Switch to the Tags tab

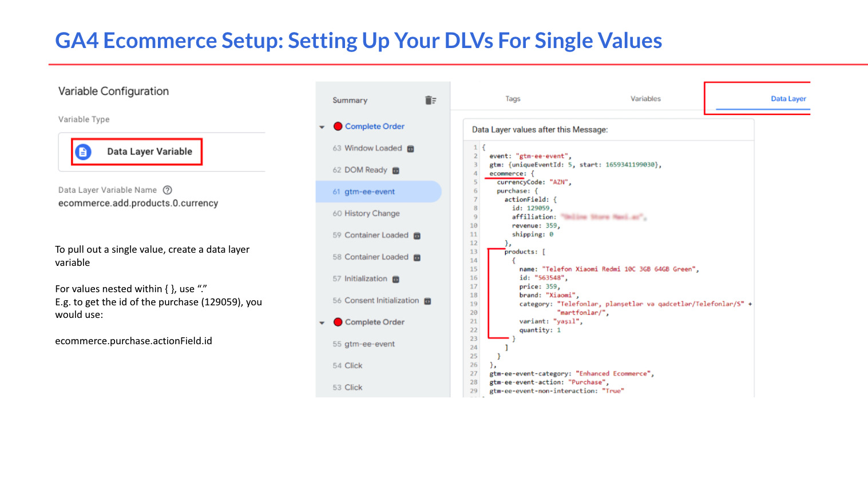(x=513, y=99)
